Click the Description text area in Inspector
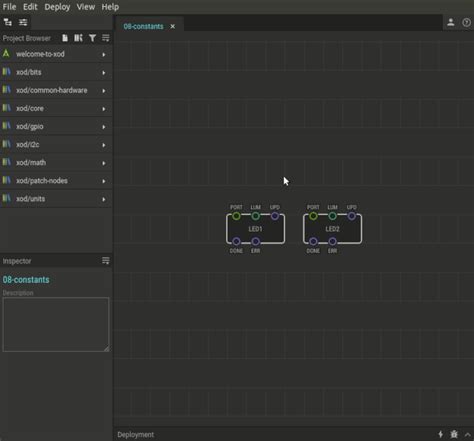 click(56, 324)
